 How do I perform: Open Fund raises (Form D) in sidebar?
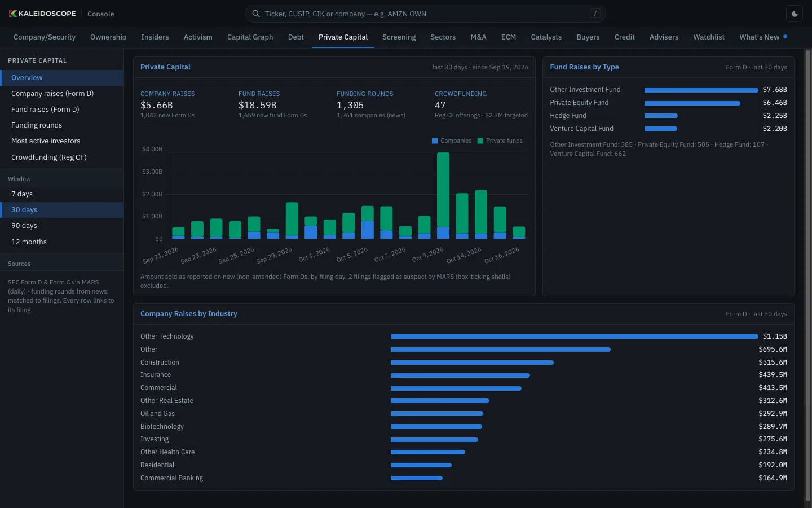tap(62, 110)
